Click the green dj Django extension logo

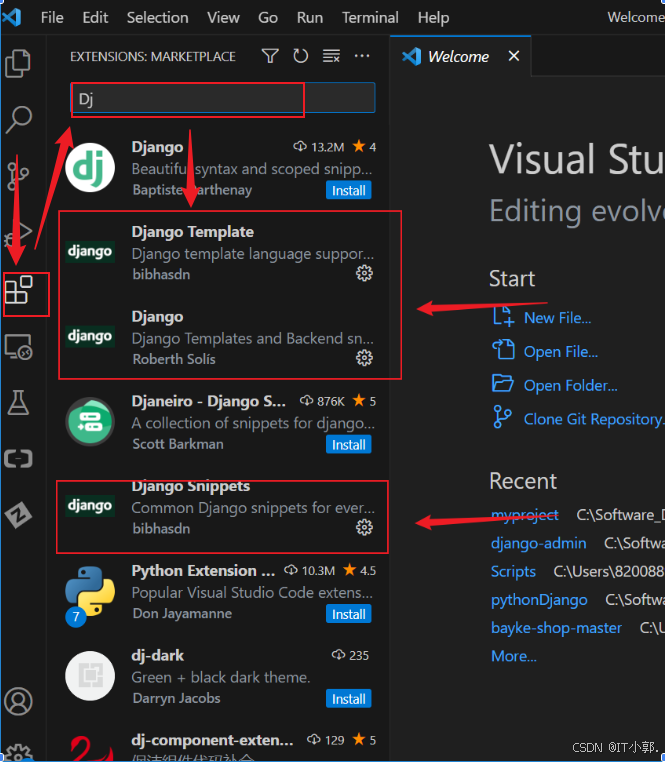(x=90, y=168)
